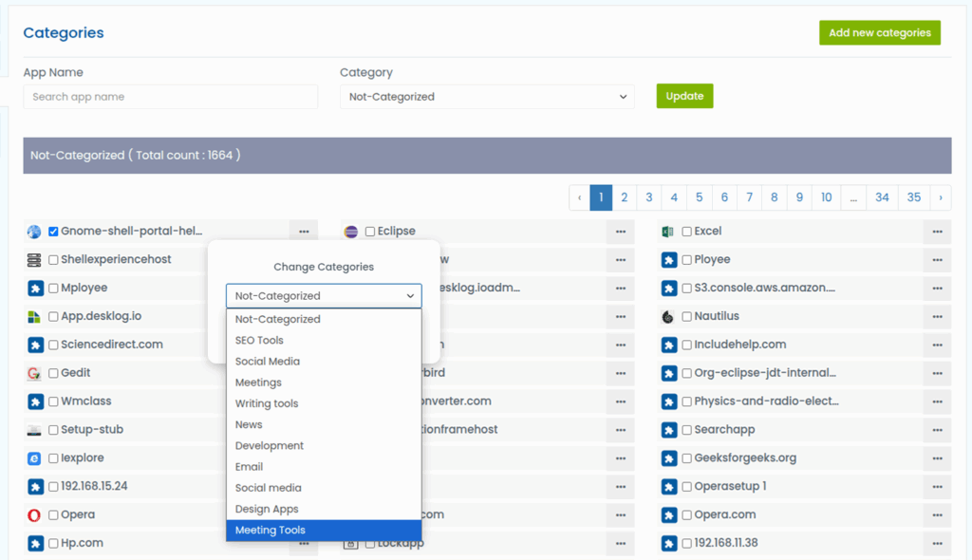Uncheck the Gnome-shell-portal-helper checkbox
Viewport: 972px width, 560px height.
[x=53, y=232]
